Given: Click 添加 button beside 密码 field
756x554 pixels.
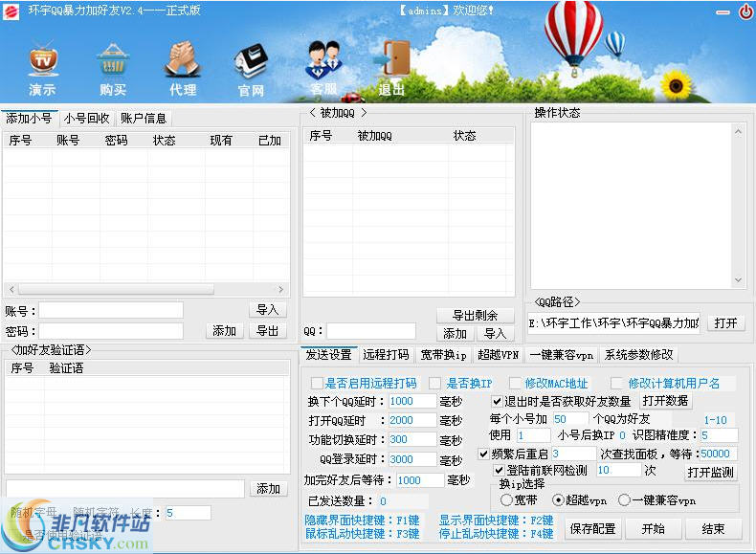Looking at the screenshot, I should pos(224,330).
